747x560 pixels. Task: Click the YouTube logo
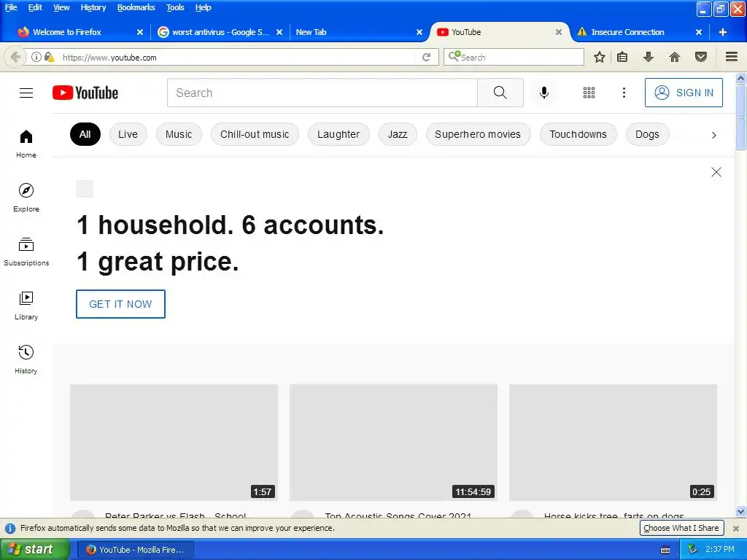pyautogui.click(x=85, y=93)
